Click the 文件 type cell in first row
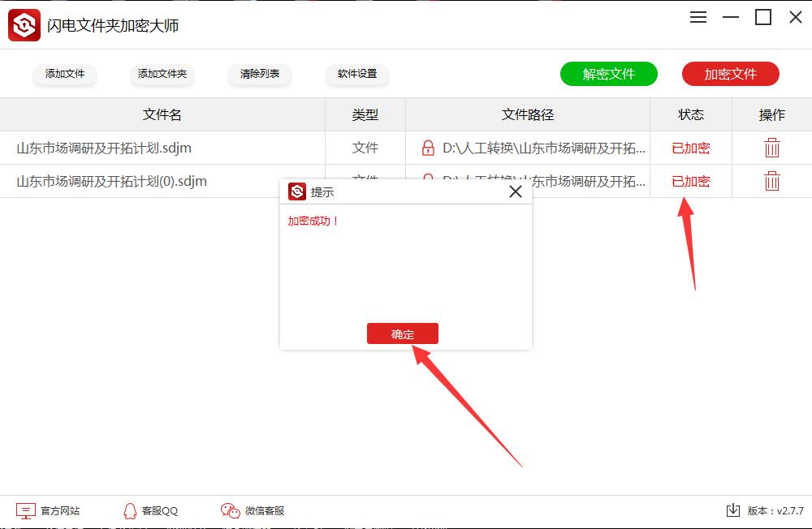Image resolution: width=812 pixels, height=529 pixels. click(x=365, y=148)
